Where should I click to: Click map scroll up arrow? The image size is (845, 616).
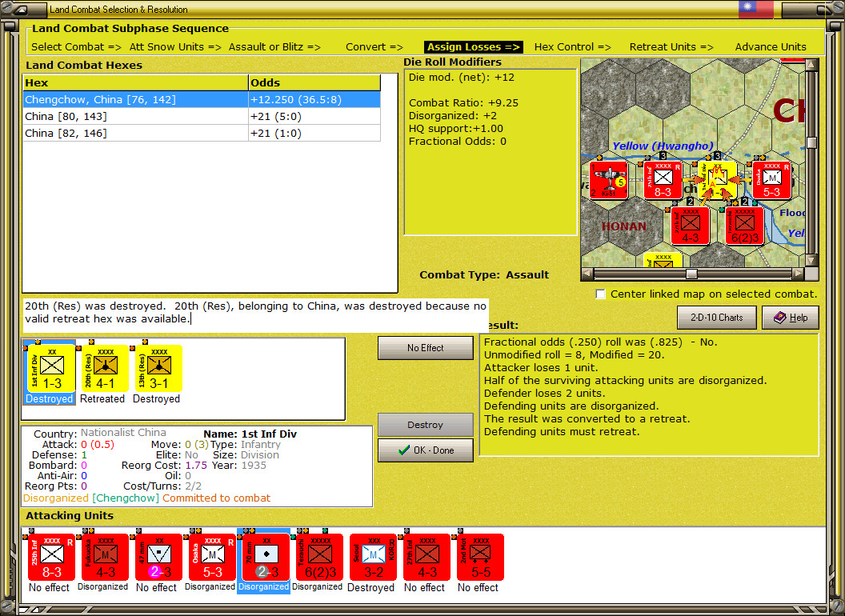[x=811, y=64]
